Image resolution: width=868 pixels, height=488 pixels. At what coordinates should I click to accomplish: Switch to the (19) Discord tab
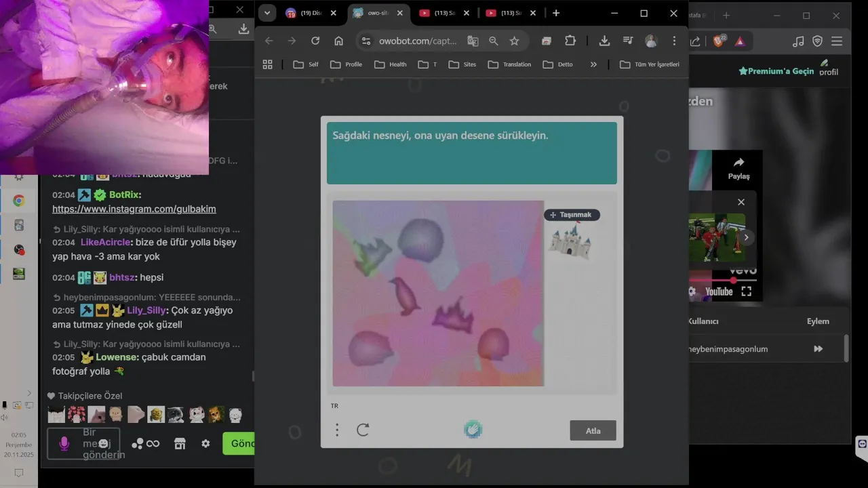311,13
